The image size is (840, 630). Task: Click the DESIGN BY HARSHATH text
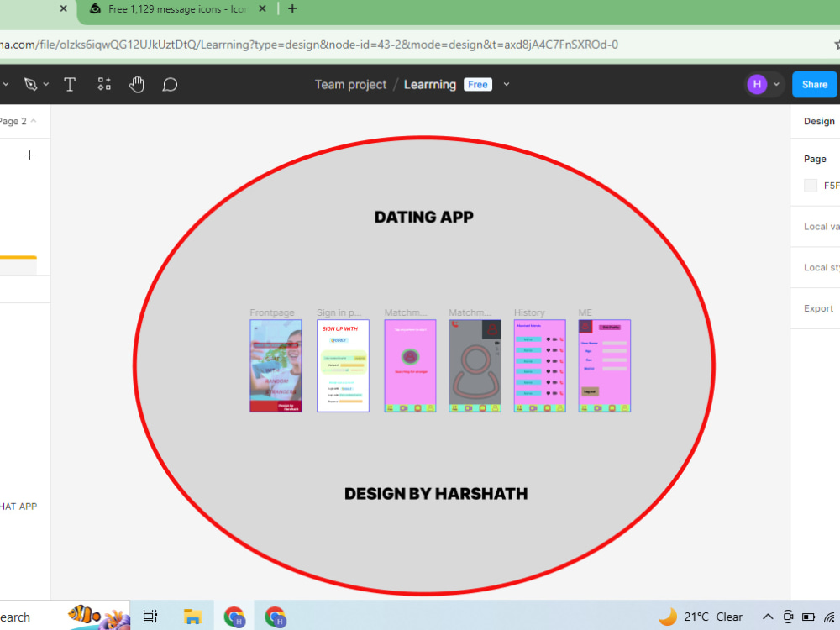(x=435, y=493)
